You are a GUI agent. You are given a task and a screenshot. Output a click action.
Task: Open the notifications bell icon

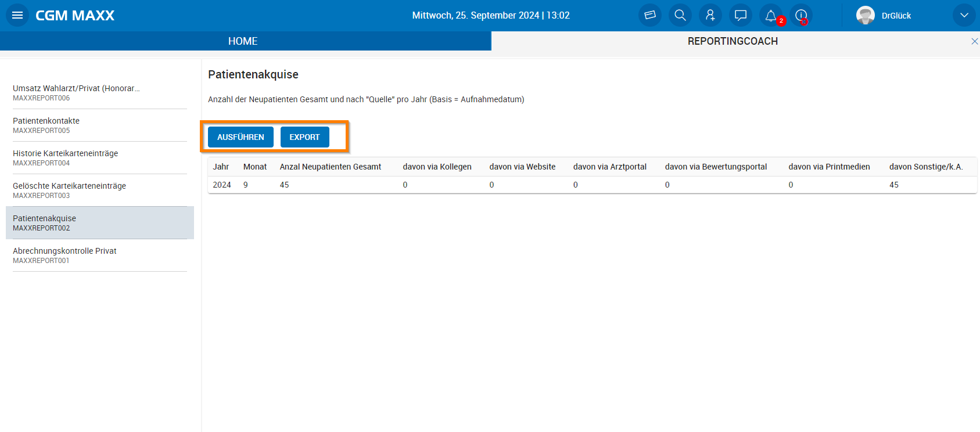click(x=771, y=15)
